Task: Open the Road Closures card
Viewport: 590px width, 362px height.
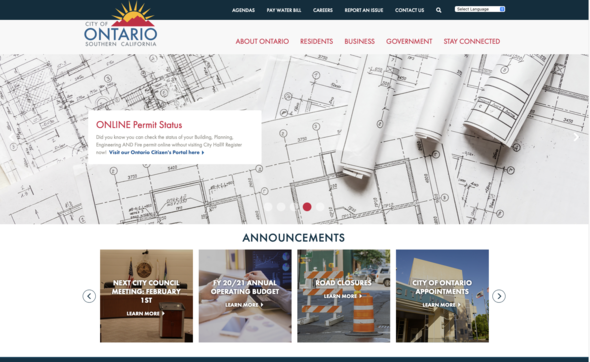Action: point(344,296)
